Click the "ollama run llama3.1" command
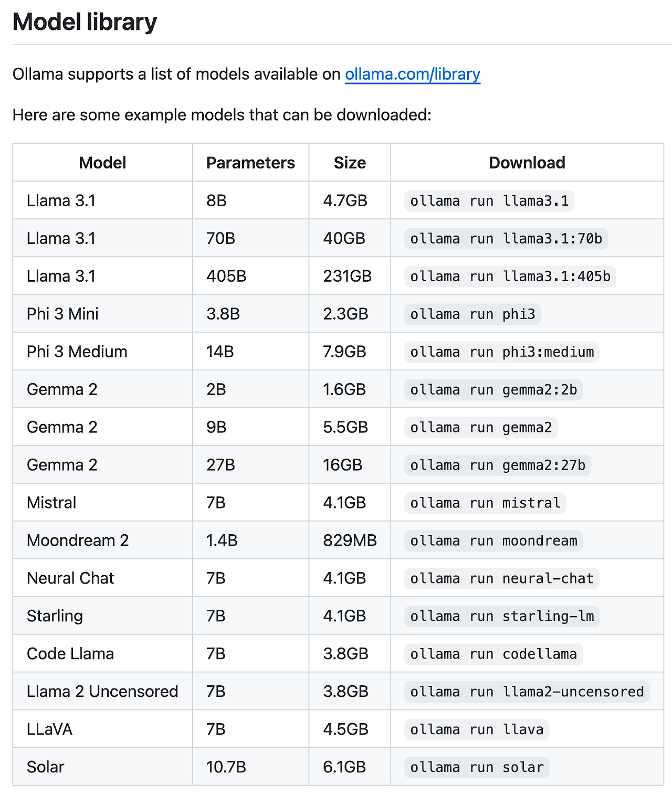 489,201
